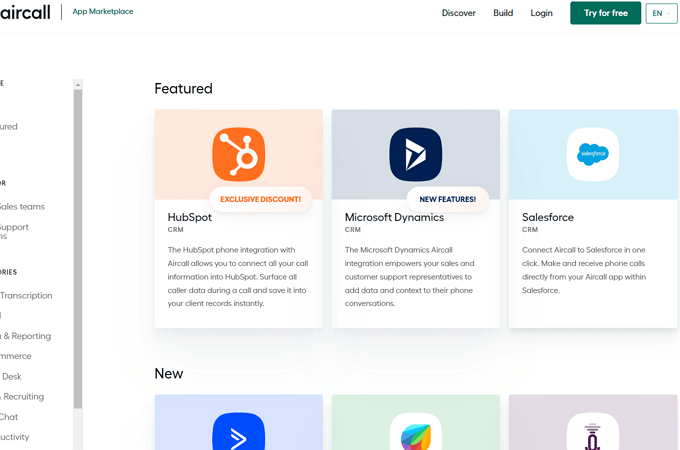Select Sales teams in the sidebar

coord(22,207)
